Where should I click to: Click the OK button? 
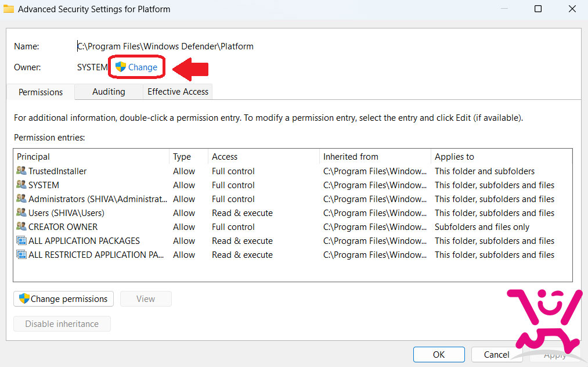(x=439, y=355)
